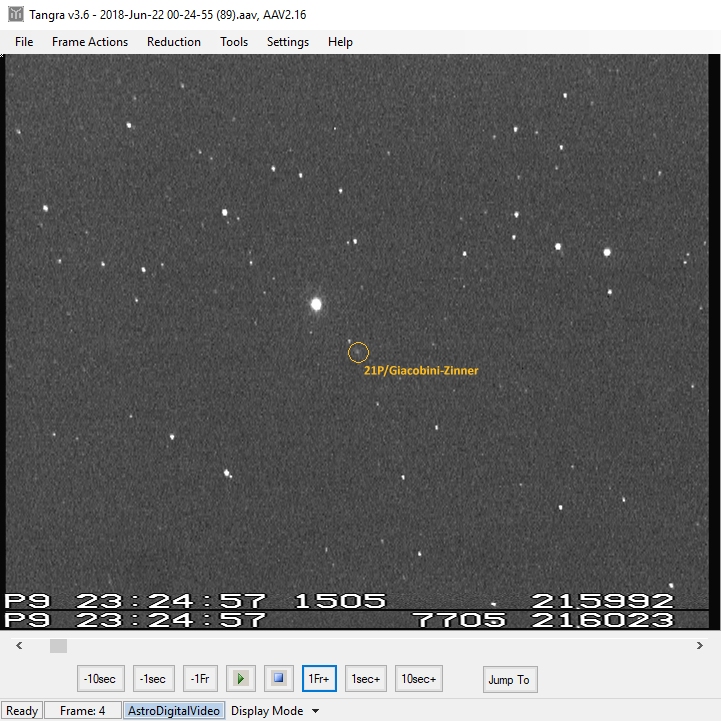
Task: Skip forward using the 1sec+ button
Action: (x=366, y=678)
